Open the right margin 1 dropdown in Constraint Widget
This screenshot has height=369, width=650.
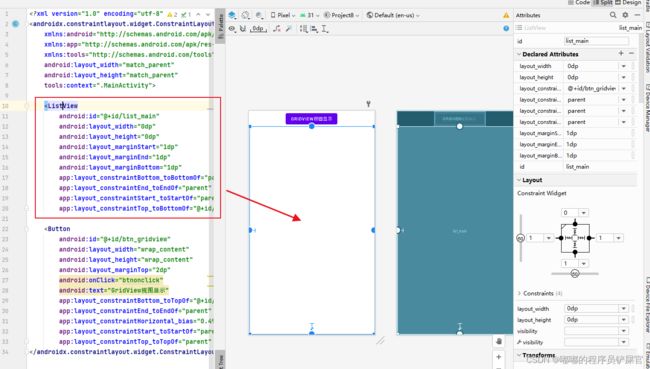(618, 238)
